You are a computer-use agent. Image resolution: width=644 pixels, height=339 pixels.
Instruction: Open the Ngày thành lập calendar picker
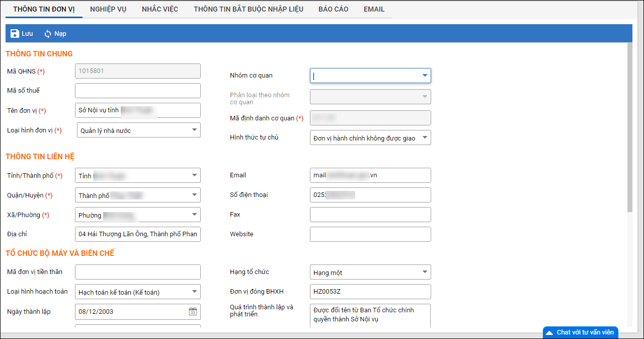coord(193,312)
